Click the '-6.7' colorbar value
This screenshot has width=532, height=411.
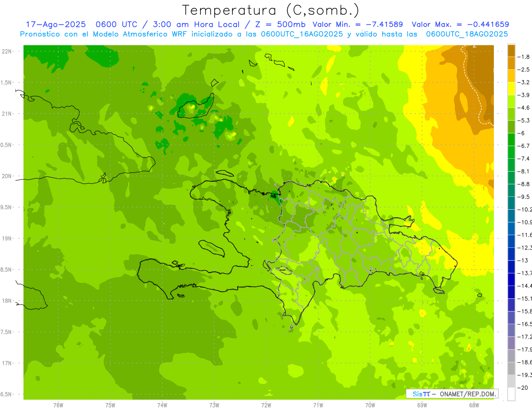click(524, 146)
